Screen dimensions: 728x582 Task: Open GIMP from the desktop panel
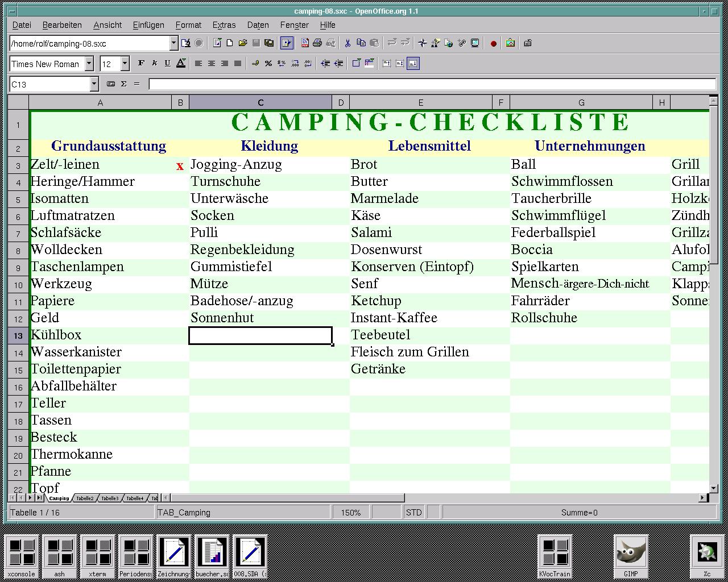pyautogui.click(x=631, y=555)
